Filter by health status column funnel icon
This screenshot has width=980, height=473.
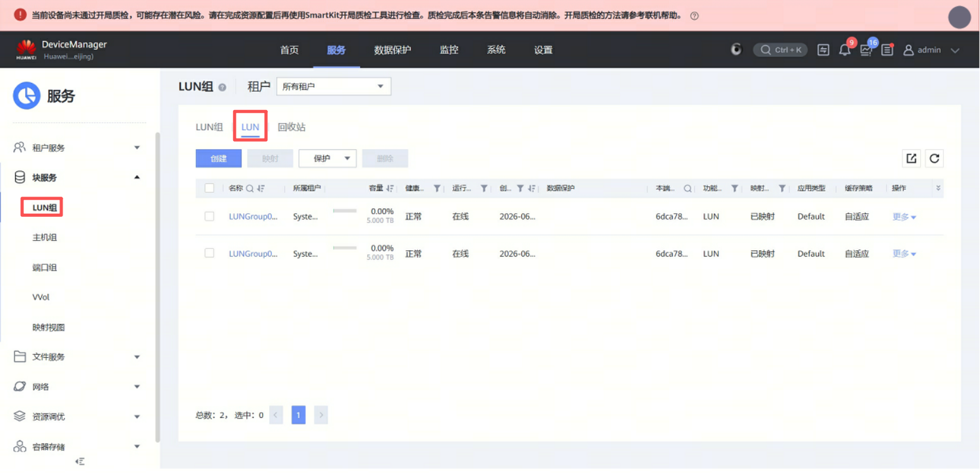[x=437, y=188]
